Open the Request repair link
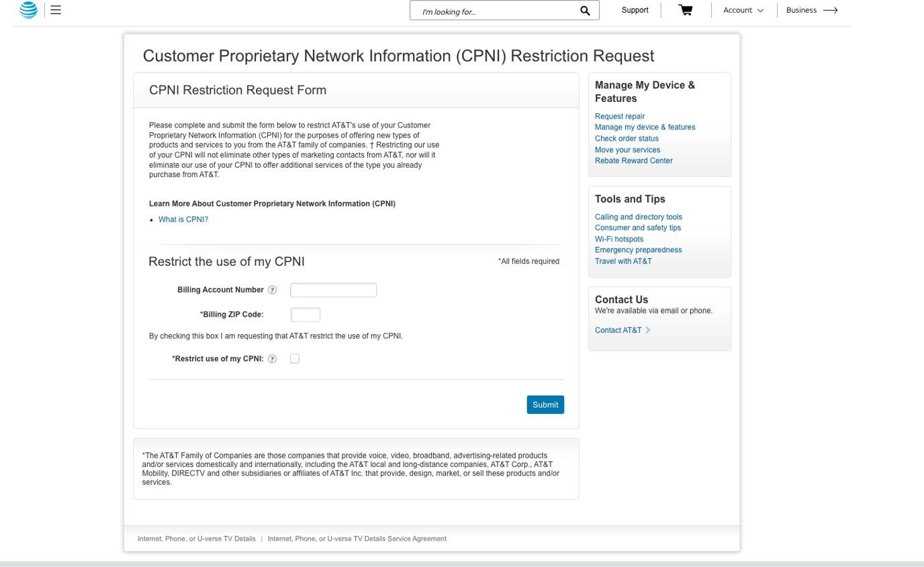Viewport: 924px width, 567px height. [619, 116]
